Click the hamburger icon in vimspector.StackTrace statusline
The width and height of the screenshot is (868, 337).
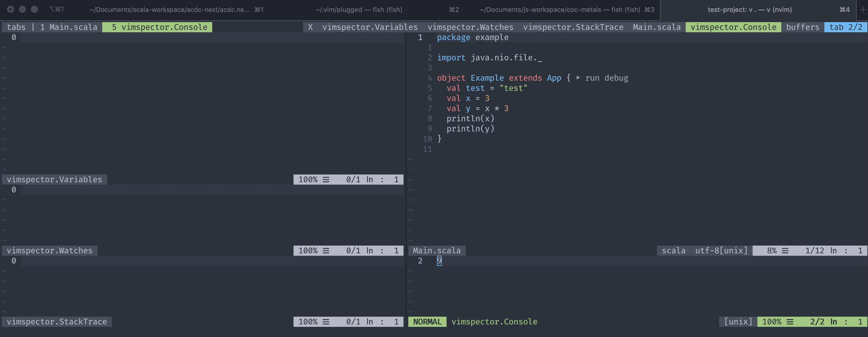point(326,321)
